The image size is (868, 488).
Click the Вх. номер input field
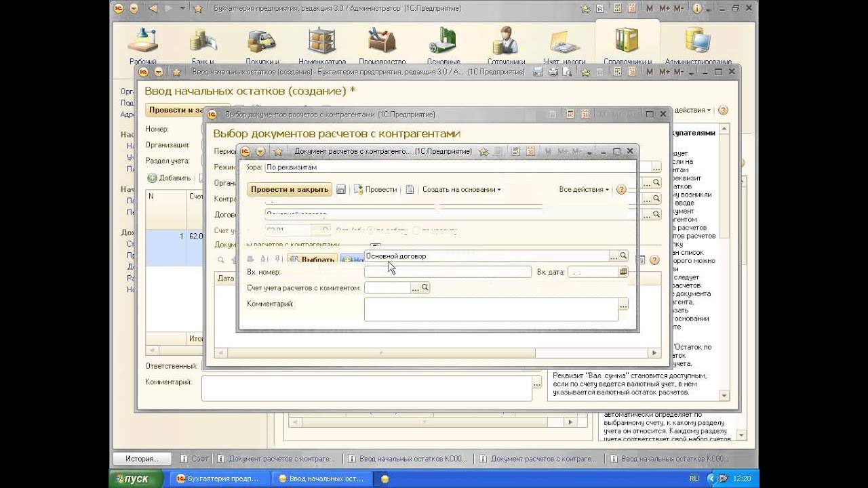[448, 272]
